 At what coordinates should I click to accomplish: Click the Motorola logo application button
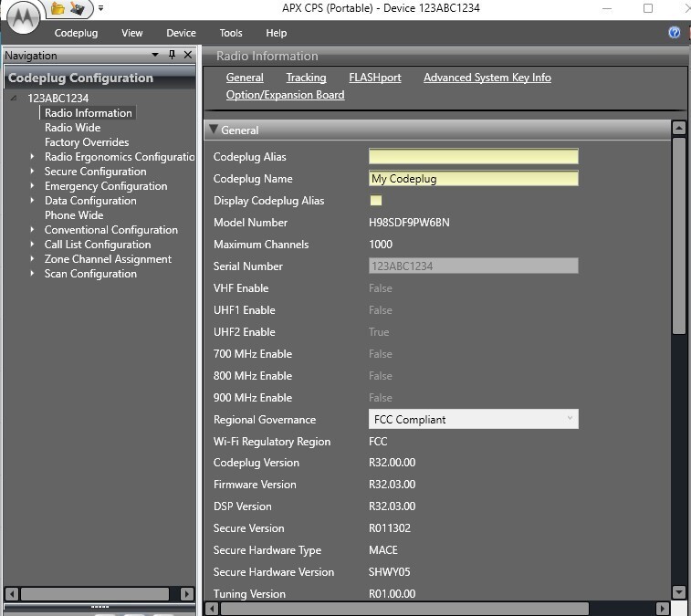23,17
